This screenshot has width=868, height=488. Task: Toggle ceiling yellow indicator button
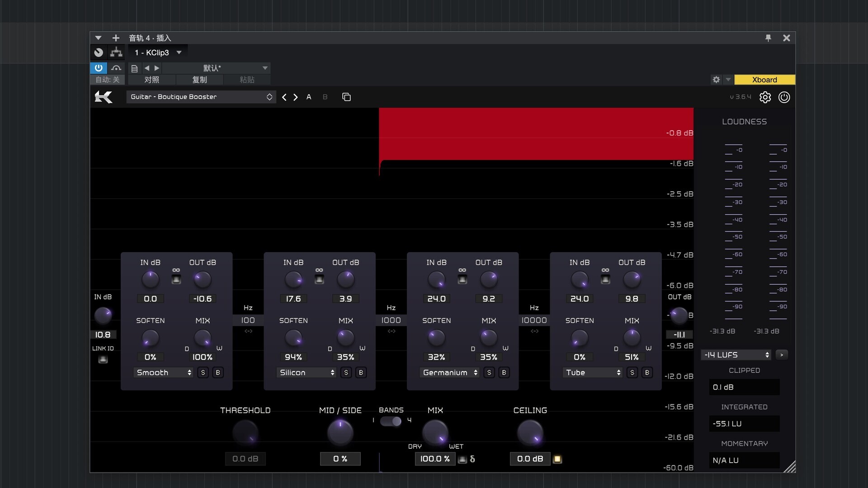click(x=557, y=459)
